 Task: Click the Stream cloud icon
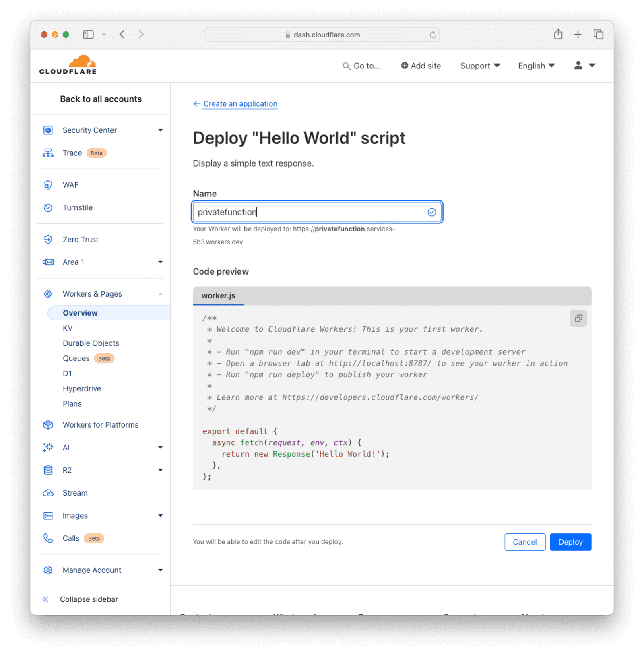tap(48, 493)
